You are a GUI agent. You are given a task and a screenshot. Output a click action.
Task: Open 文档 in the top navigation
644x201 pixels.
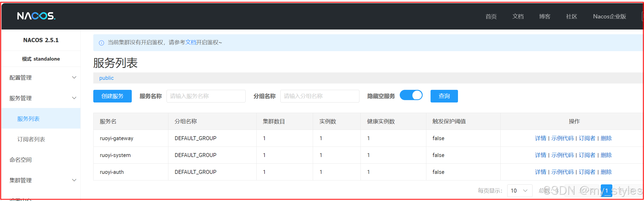coord(518,16)
